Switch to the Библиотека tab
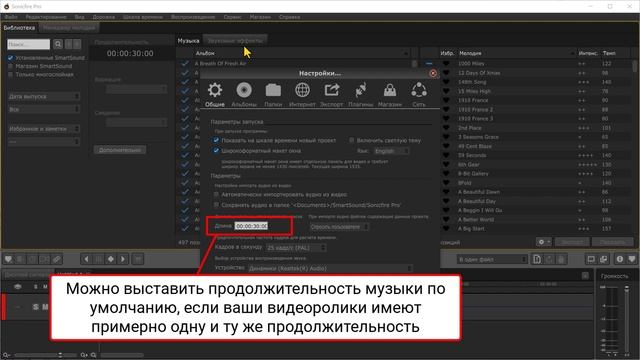The width and height of the screenshot is (640, 360). pos(19,28)
